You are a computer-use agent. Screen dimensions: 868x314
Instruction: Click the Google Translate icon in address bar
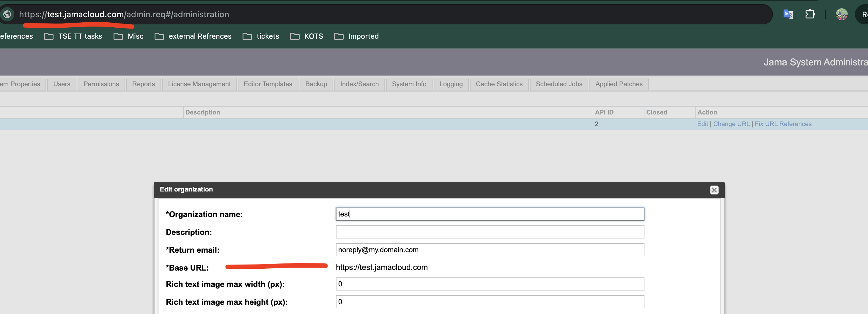pos(788,15)
